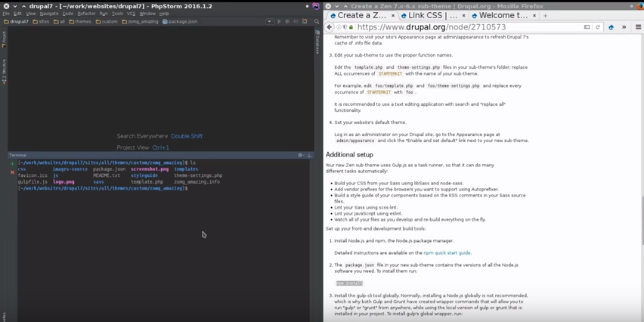This screenshot has height=322, width=644.
Task: Open the run configuration dropdown
Action: click(269, 21)
